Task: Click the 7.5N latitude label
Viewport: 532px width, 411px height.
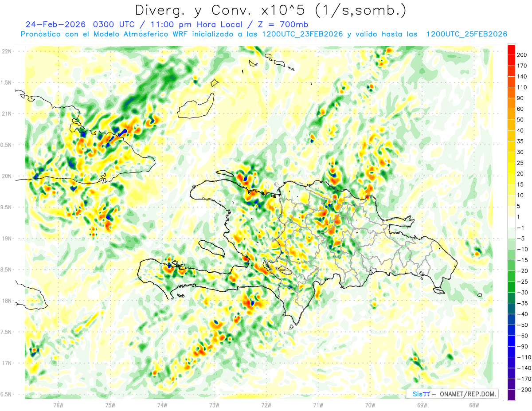Action: [x=6, y=332]
